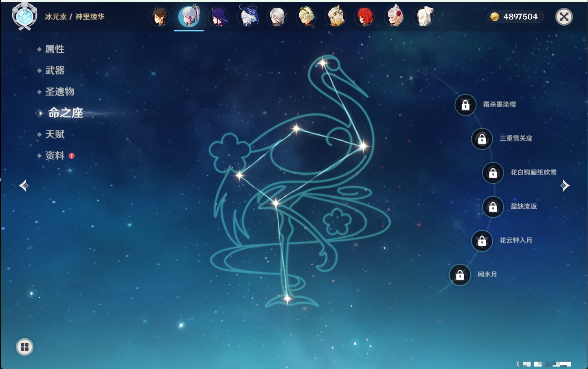Open the grid menu button at bottom-left

coord(25,347)
